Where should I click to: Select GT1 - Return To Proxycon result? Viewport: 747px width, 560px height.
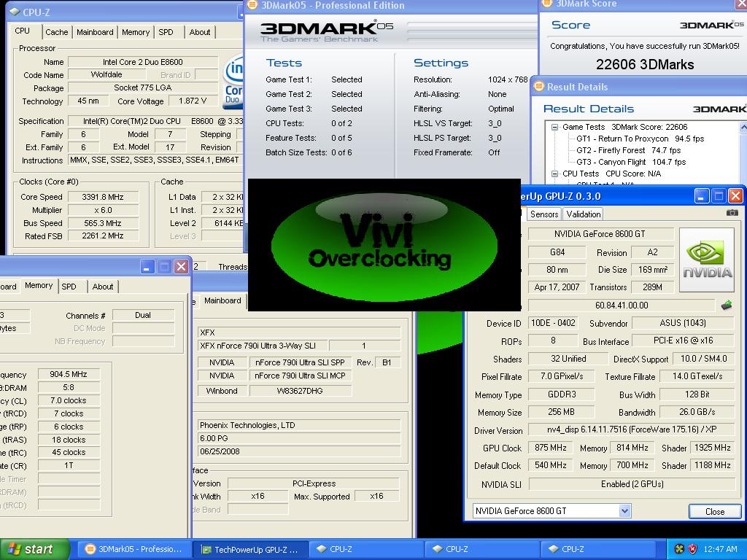click(x=640, y=139)
